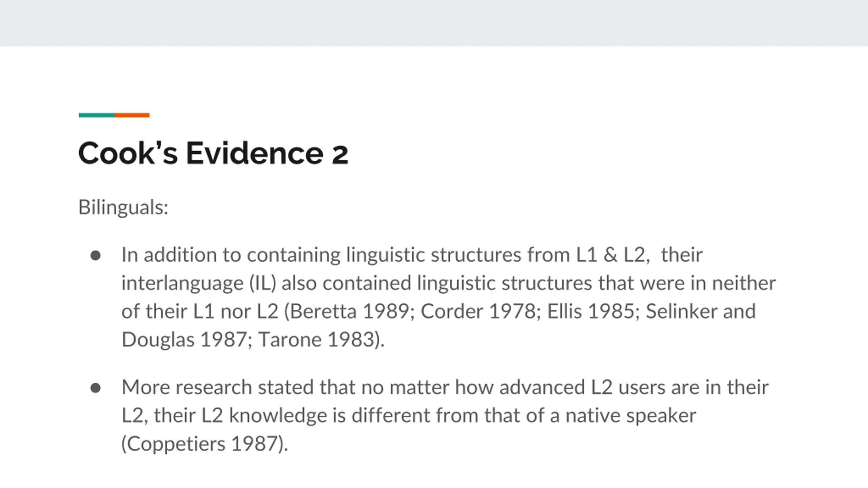868x488 pixels.
Task: Click the phrase native speaker
Action: point(631,415)
